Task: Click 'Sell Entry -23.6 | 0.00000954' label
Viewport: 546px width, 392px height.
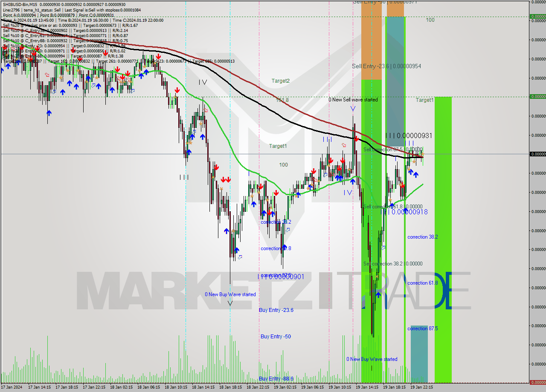Action: click(x=386, y=66)
